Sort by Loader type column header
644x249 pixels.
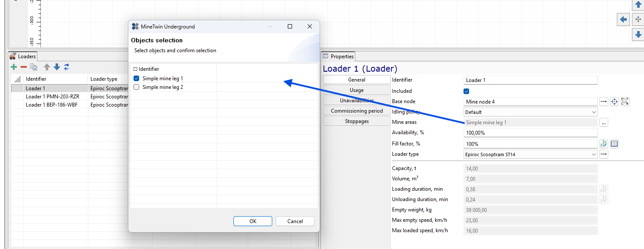click(109, 79)
